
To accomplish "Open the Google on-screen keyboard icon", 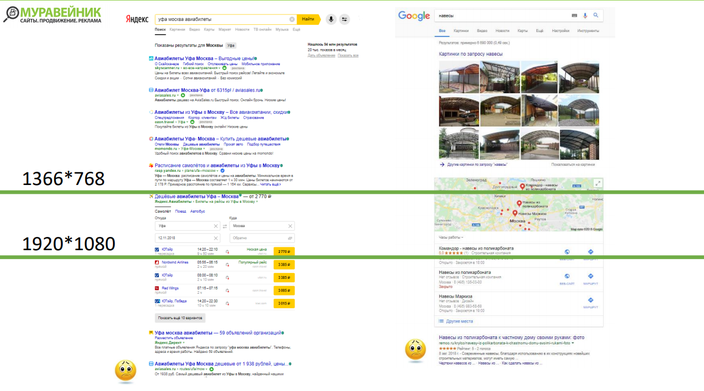I will coord(574,16).
